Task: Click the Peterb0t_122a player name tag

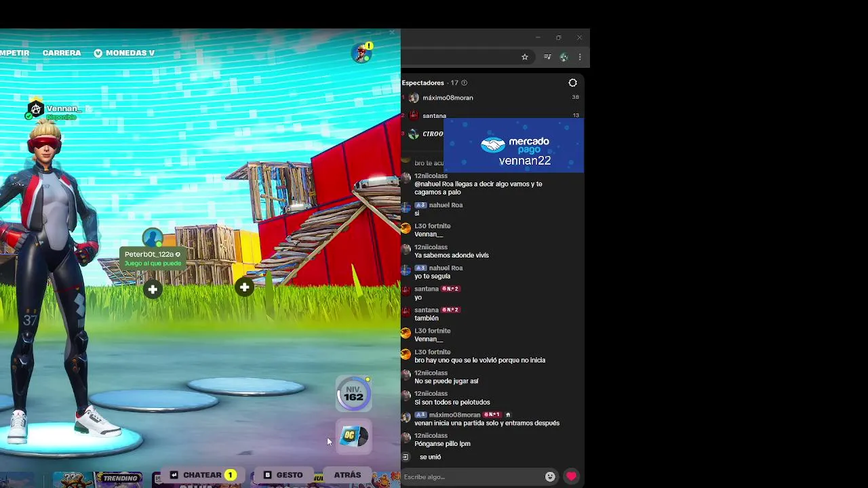Action: click(x=153, y=258)
